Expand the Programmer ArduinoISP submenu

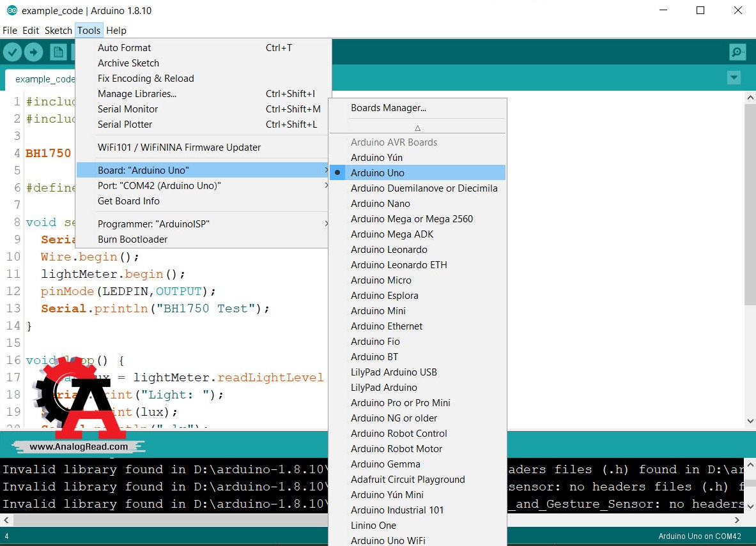click(x=203, y=224)
